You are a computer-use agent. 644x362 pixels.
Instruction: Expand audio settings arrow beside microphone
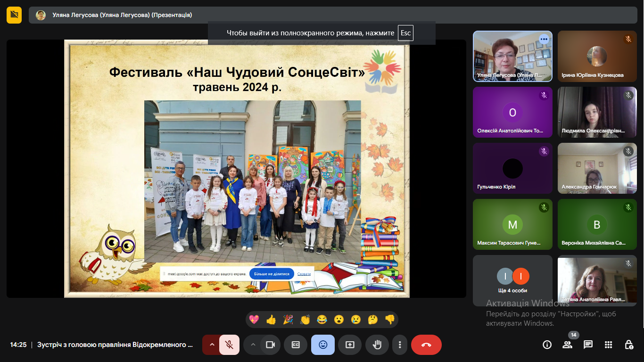[212, 345]
